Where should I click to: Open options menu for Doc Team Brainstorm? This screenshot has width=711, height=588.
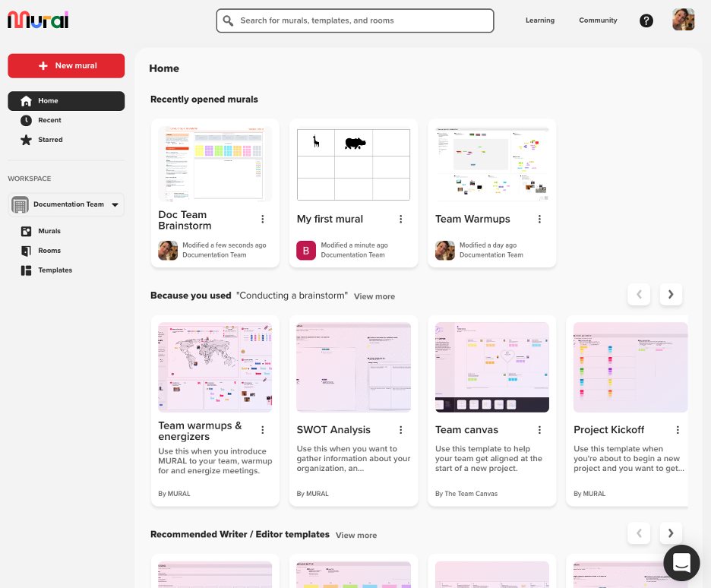[263, 219]
